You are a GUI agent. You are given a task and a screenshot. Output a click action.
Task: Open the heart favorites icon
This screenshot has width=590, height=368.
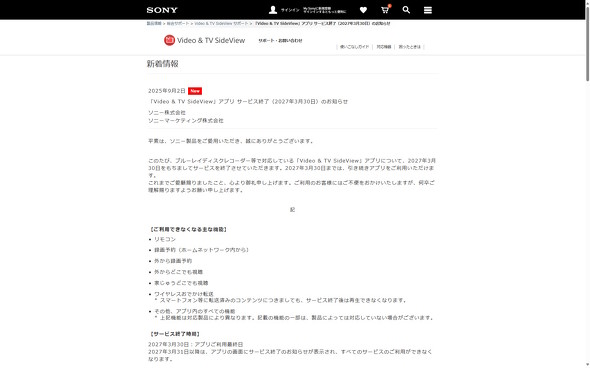363,10
